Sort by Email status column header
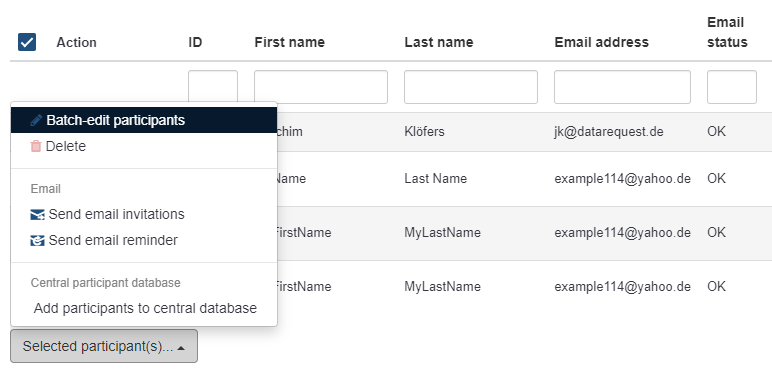 727,32
